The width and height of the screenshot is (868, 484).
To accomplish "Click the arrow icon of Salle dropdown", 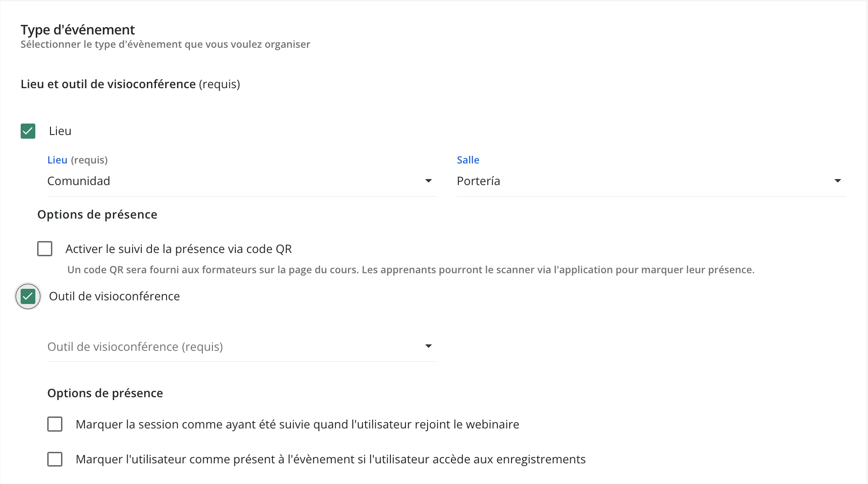I will tap(838, 181).
